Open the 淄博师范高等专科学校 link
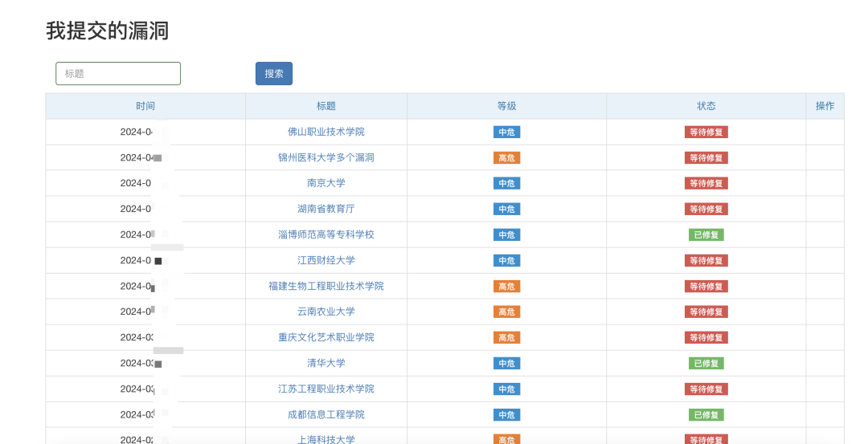Screen dimensions: 868x444 326,234
